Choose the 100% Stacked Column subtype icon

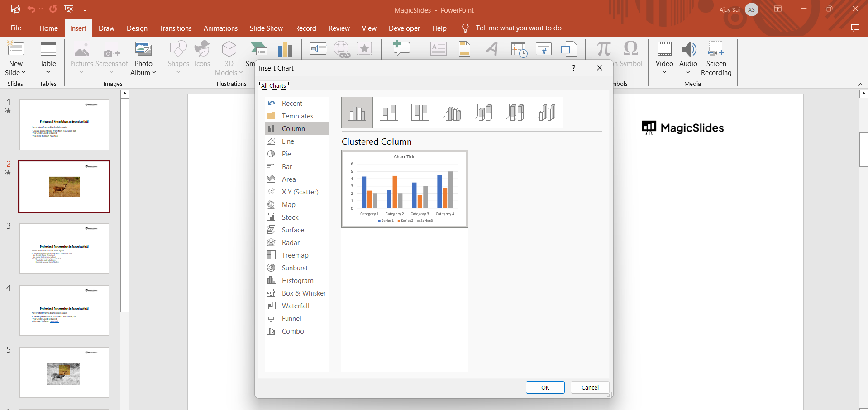click(420, 113)
